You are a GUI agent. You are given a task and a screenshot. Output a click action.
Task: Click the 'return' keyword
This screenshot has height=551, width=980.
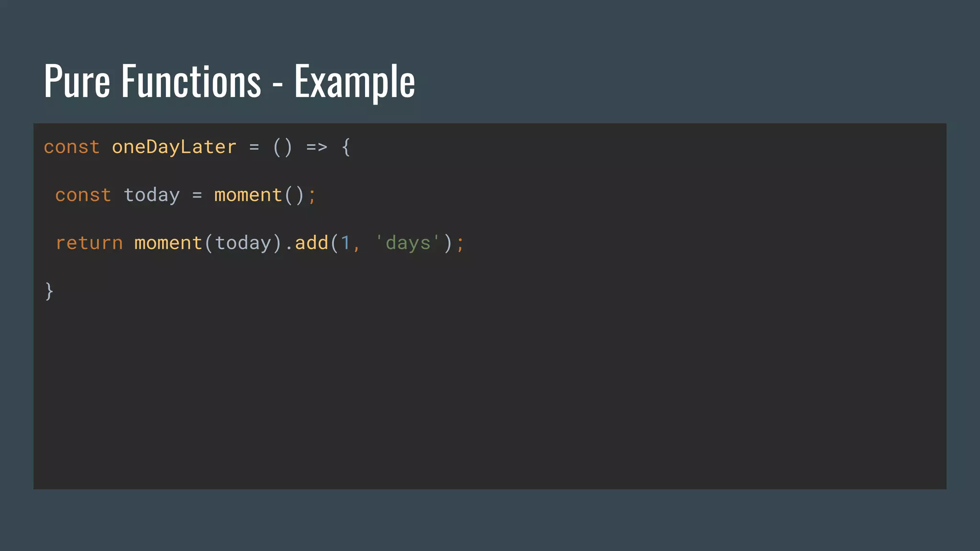89,243
